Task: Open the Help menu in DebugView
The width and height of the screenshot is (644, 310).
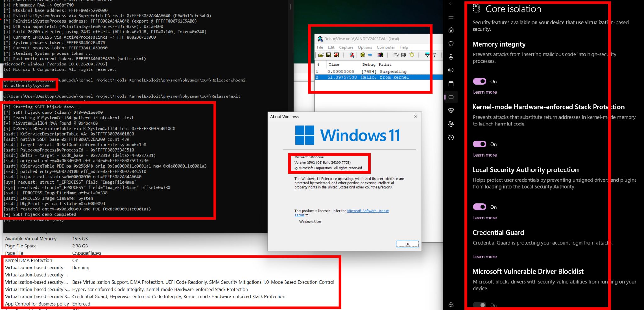Action: point(404,47)
